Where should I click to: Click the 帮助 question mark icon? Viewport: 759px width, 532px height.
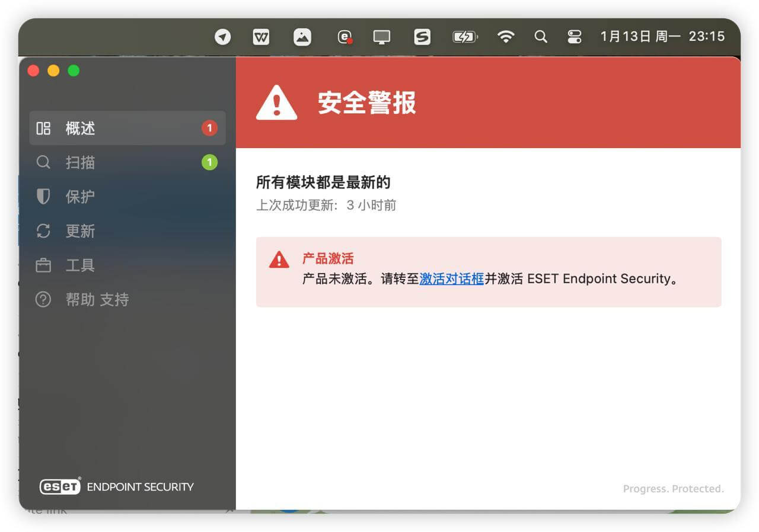coord(43,300)
